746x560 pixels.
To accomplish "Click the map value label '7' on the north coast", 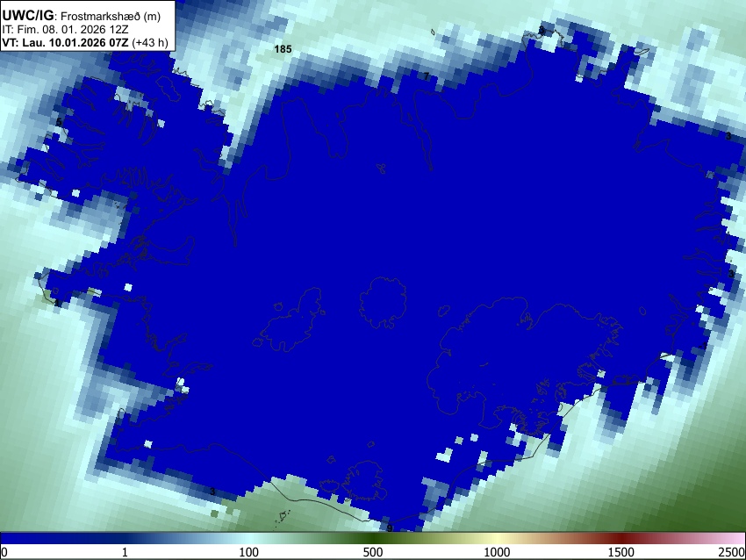I will [x=427, y=76].
